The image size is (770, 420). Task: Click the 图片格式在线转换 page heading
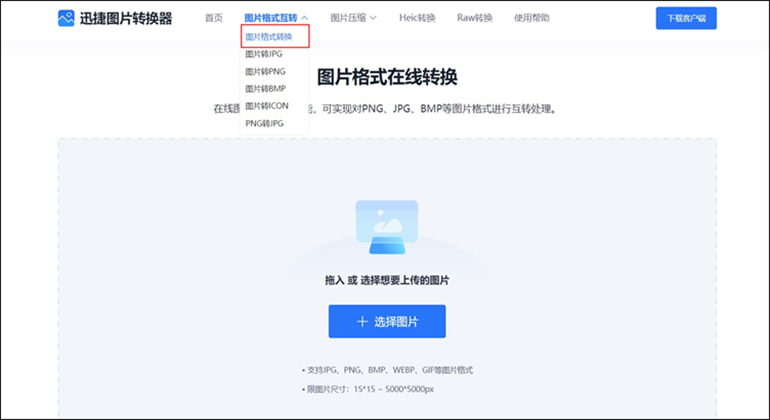click(x=386, y=77)
